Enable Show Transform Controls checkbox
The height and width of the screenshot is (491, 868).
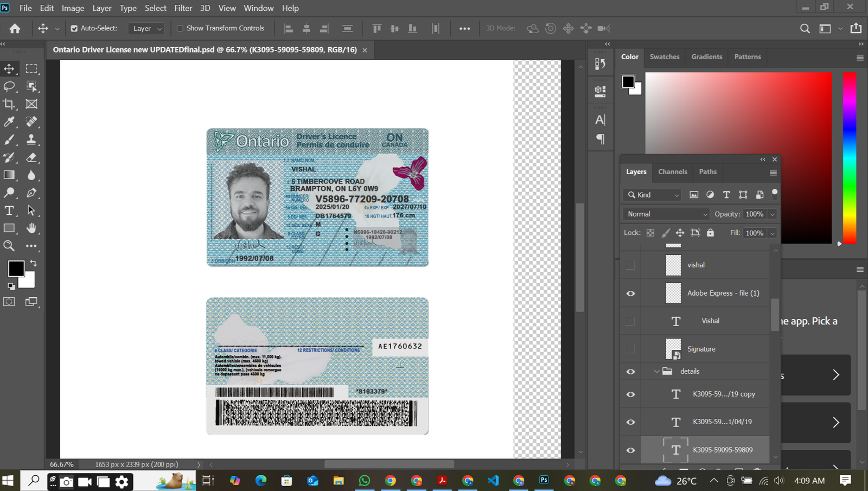(180, 28)
